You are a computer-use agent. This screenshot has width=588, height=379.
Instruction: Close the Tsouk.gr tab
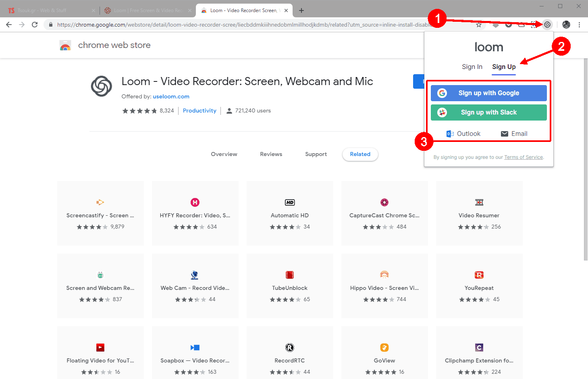click(x=93, y=10)
